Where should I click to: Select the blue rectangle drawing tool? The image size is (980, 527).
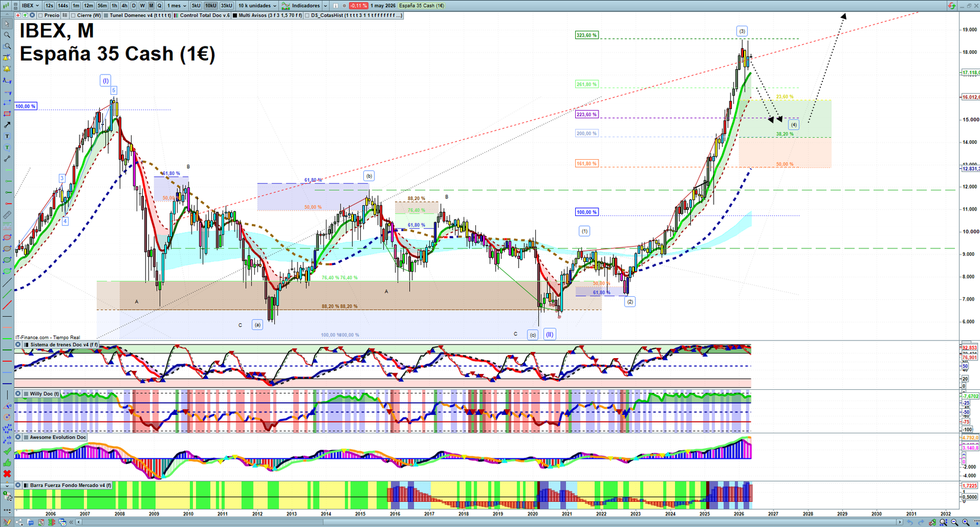(x=7, y=103)
